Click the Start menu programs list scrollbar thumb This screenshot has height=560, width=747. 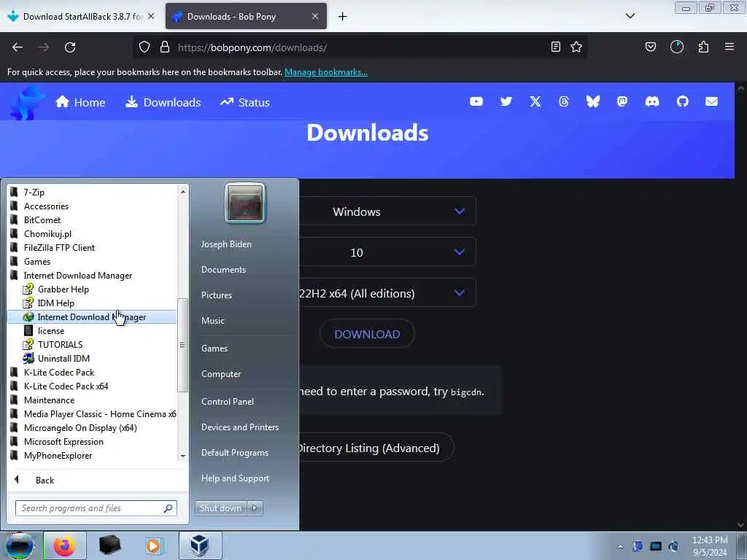[x=182, y=345]
